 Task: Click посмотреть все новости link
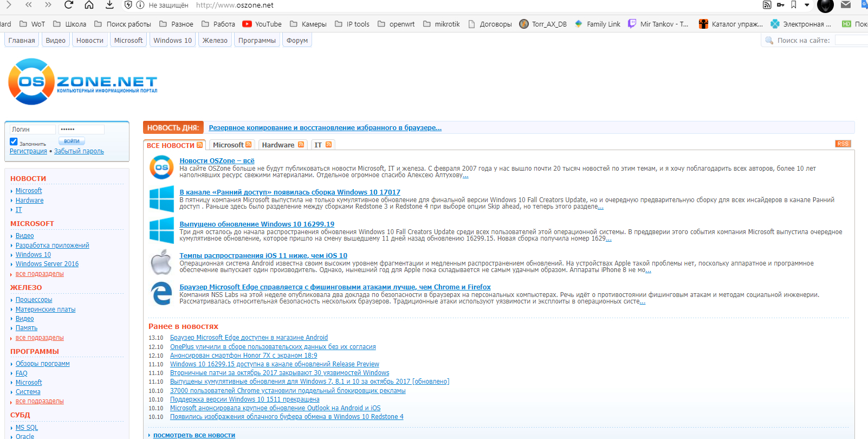tap(194, 435)
